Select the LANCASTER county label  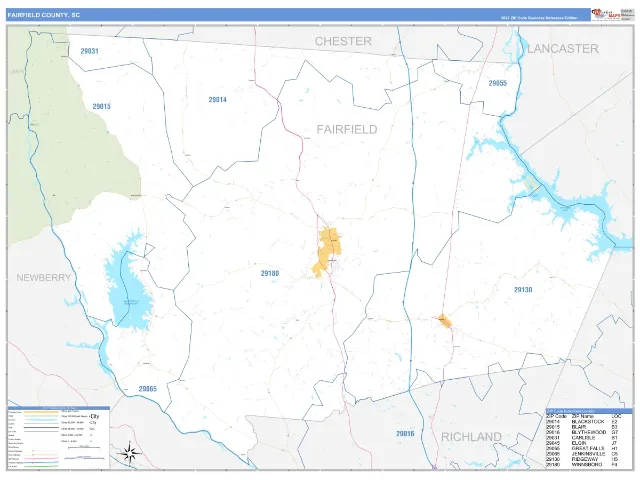point(563,49)
